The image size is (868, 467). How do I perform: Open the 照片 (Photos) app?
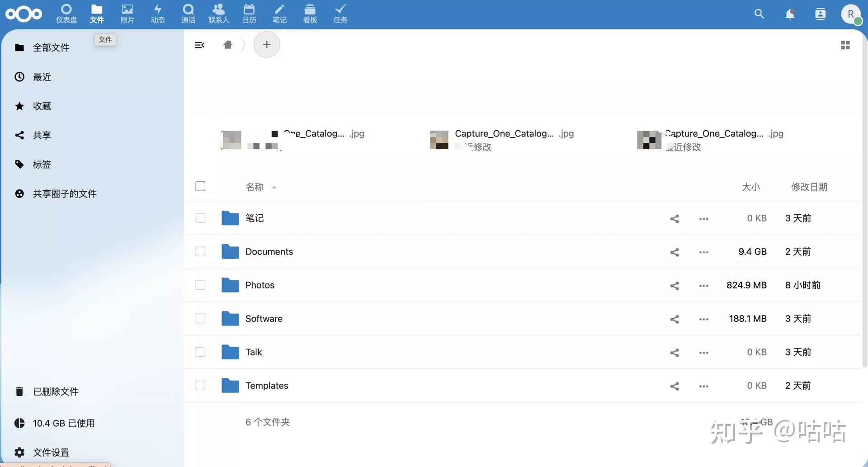pos(127,14)
